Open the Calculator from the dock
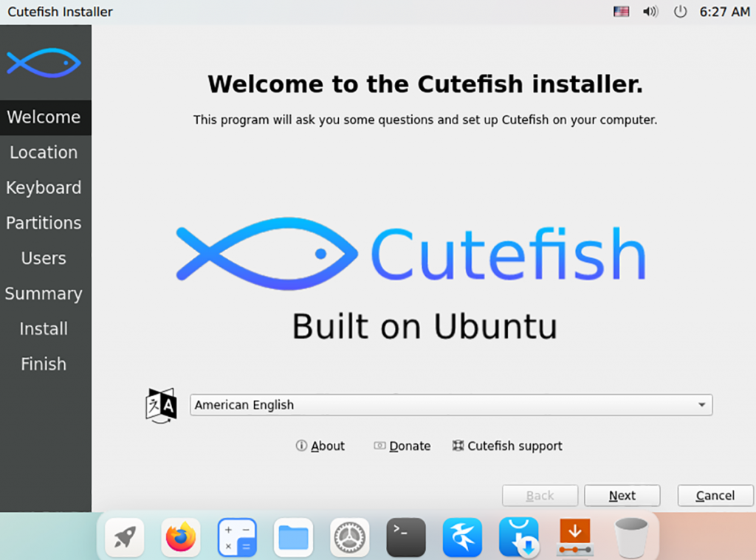This screenshot has height=560, width=756. pos(236,537)
